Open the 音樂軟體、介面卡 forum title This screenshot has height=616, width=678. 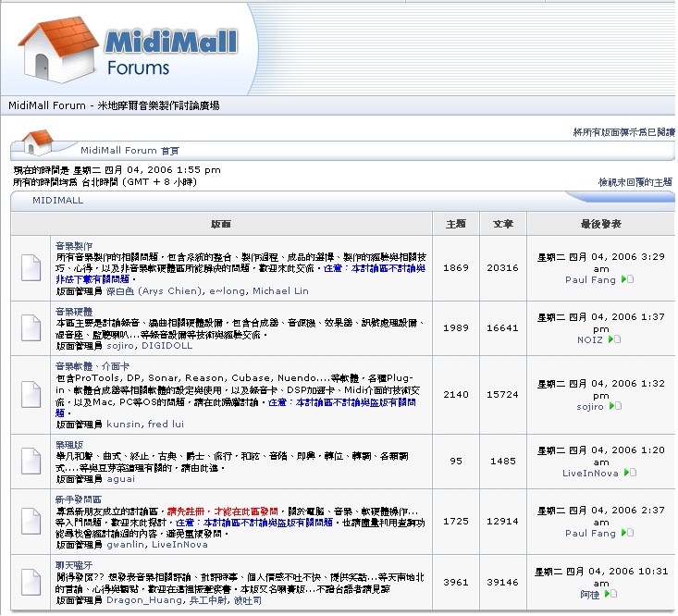point(93,367)
